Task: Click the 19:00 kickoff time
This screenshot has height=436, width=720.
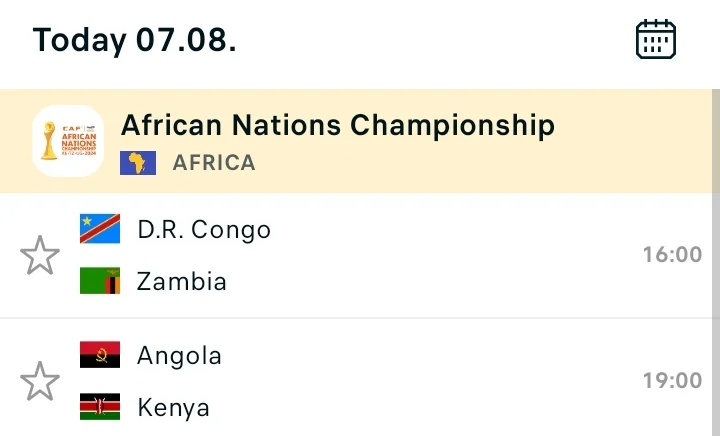Action: pos(672,380)
